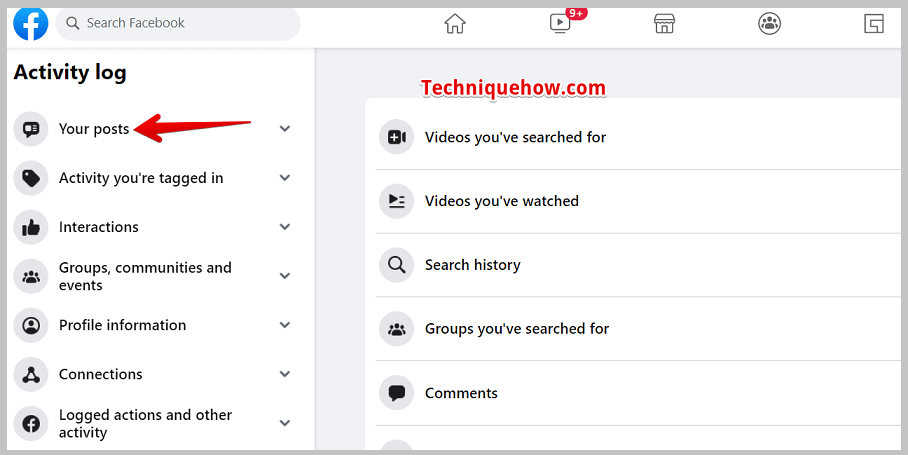908x455 pixels.
Task: Select Logged actions and other activity
Action: click(x=145, y=424)
